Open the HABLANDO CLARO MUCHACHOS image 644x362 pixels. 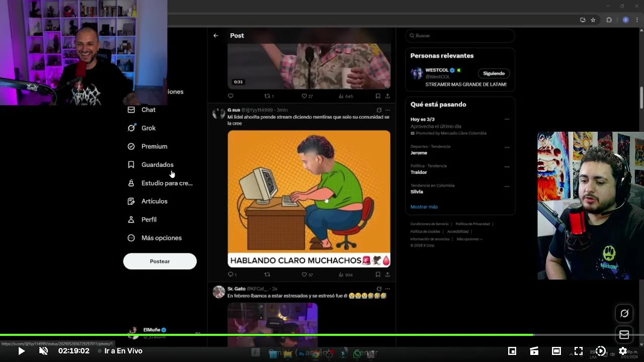(309, 199)
